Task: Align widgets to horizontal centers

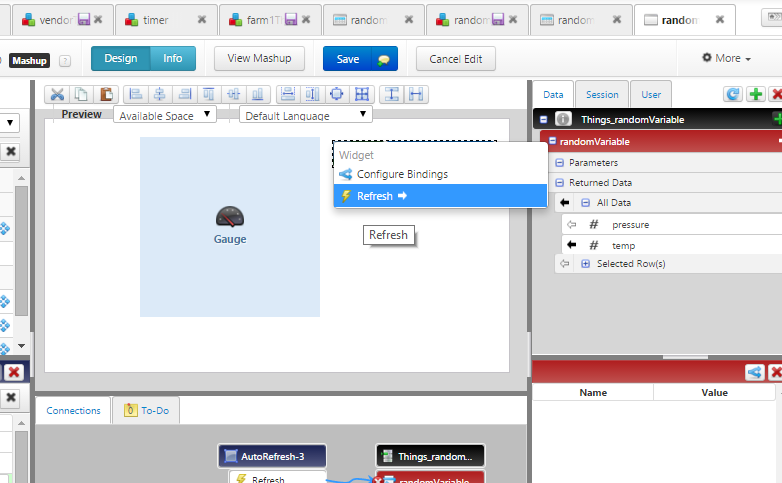Action: 160,94
